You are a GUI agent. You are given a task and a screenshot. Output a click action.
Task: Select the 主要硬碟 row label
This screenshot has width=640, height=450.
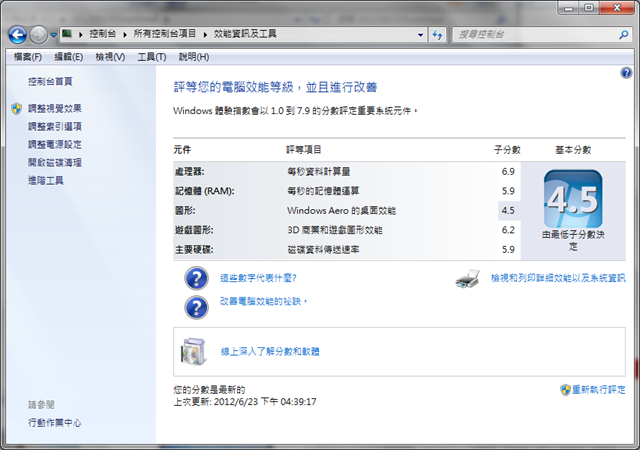pyautogui.click(x=194, y=250)
